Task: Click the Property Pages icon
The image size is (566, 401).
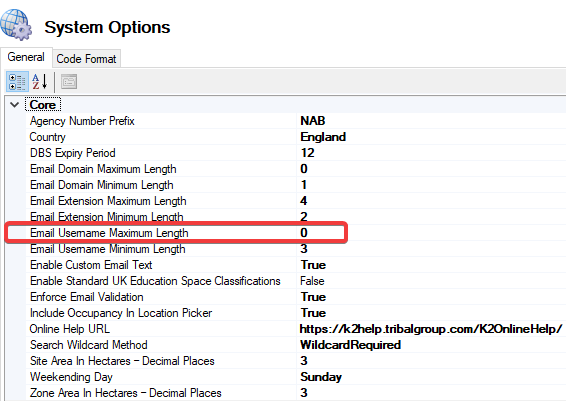Action: [69, 82]
